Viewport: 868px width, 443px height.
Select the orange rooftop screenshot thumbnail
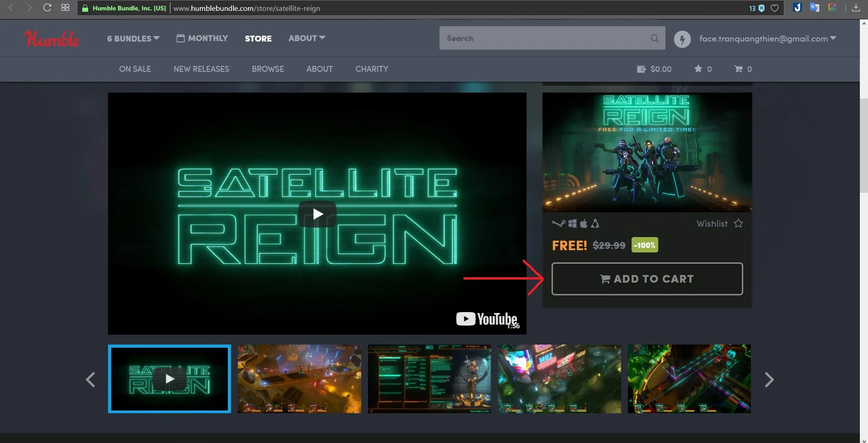click(x=299, y=379)
